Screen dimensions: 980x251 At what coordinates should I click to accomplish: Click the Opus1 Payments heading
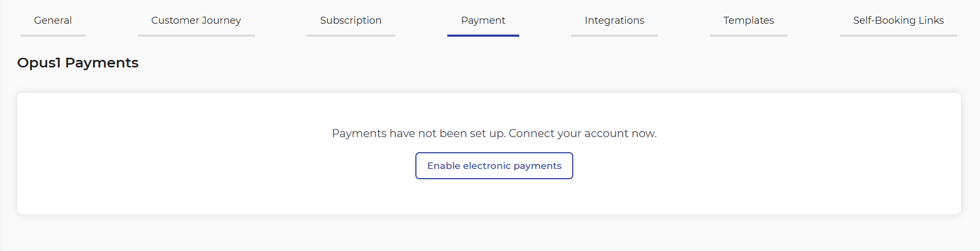coord(78,63)
